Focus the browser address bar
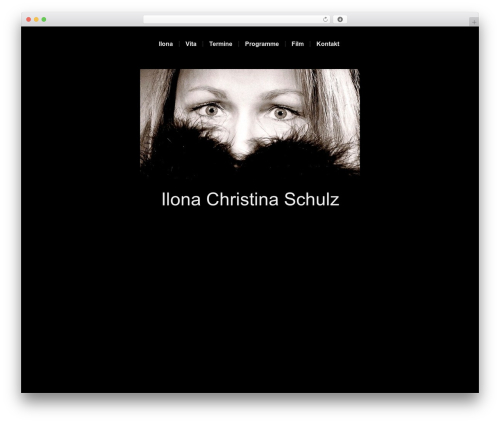This screenshot has width=500, height=423. pos(237,20)
